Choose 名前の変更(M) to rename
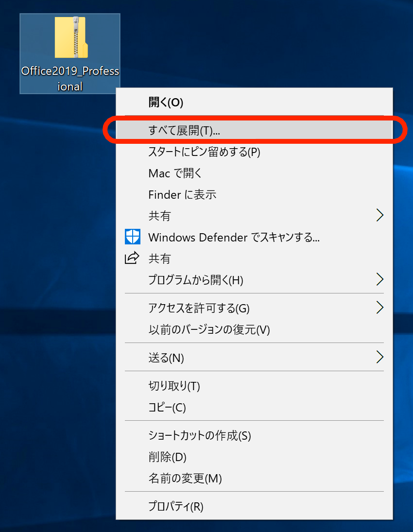 tap(254, 478)
